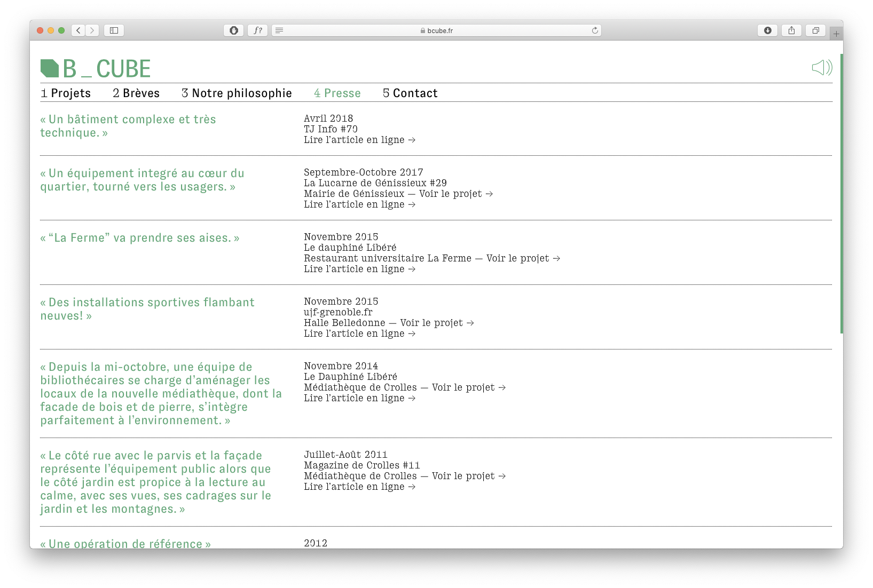Show Safari downloads
The image size is (873, 588).
pyautogui.click(x=767, y=30)
